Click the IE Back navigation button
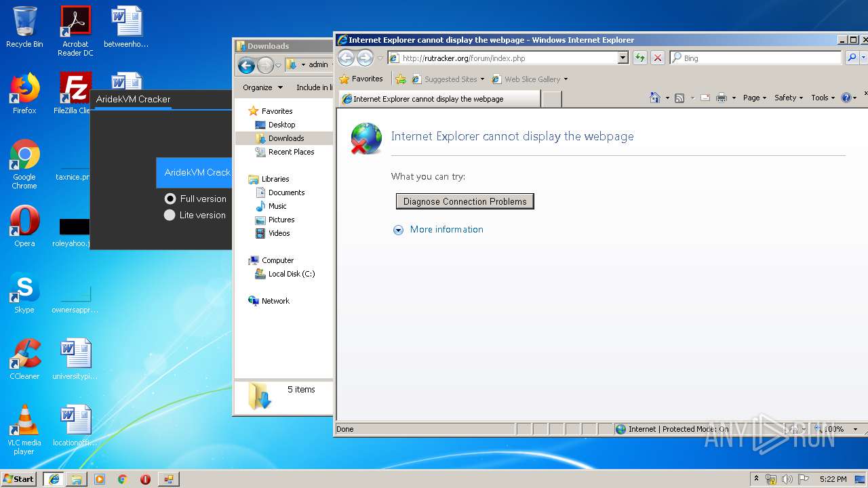The width and height of the screenshot is (868, 488). 346,58
